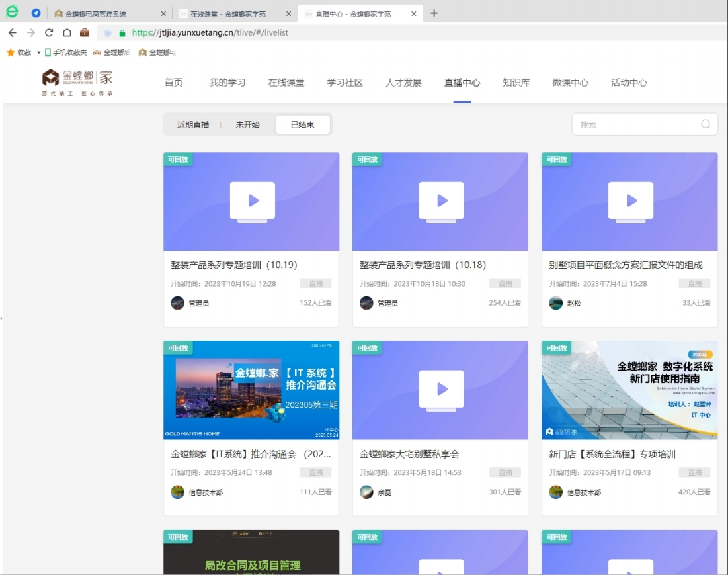Viewport: 728px width, 575px height.
Task: Open the 数字化系统新门店使用指南 thumbnail
Action: (629, 390)
